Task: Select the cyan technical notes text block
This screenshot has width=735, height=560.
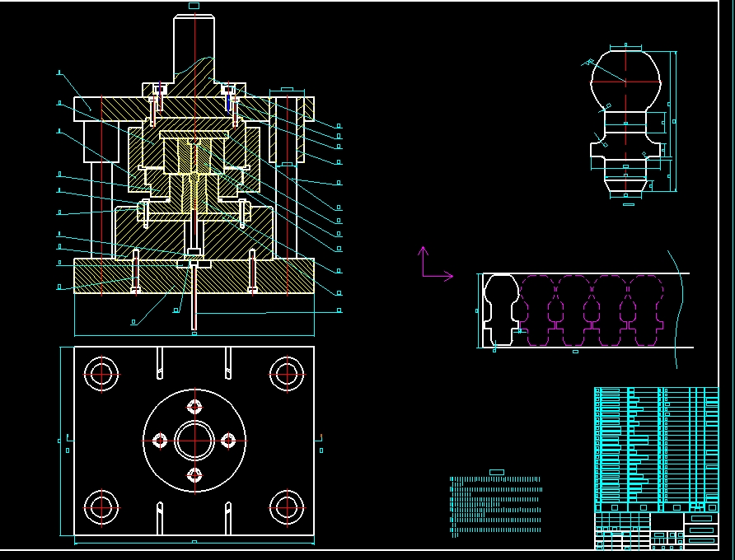Action: coord(496,506)
